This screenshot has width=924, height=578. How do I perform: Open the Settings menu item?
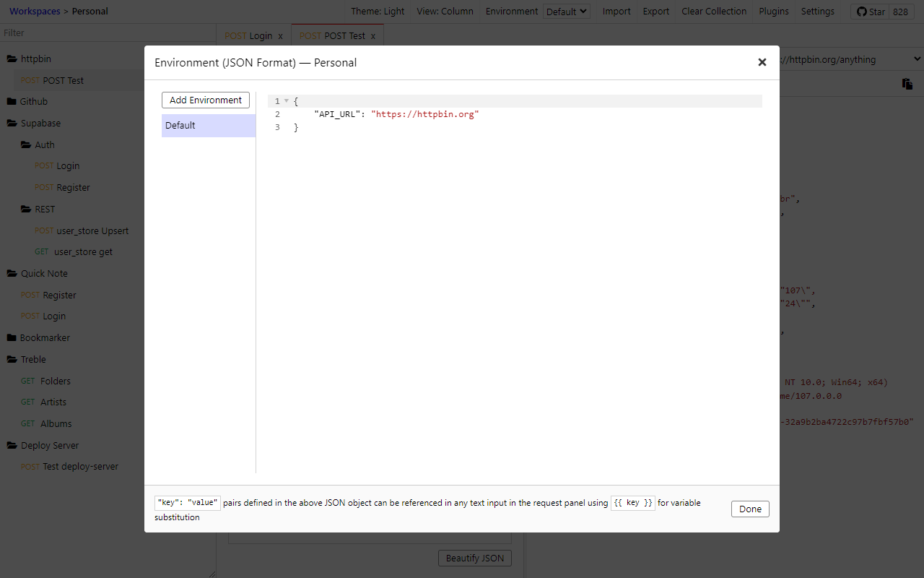pyautogui.click(x=817, y=12)
